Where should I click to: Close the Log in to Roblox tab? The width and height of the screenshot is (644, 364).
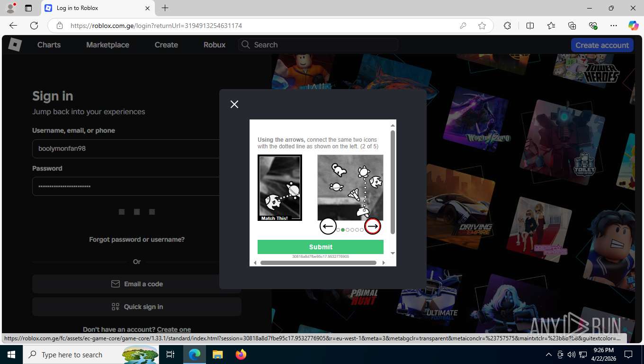[147, 8]
